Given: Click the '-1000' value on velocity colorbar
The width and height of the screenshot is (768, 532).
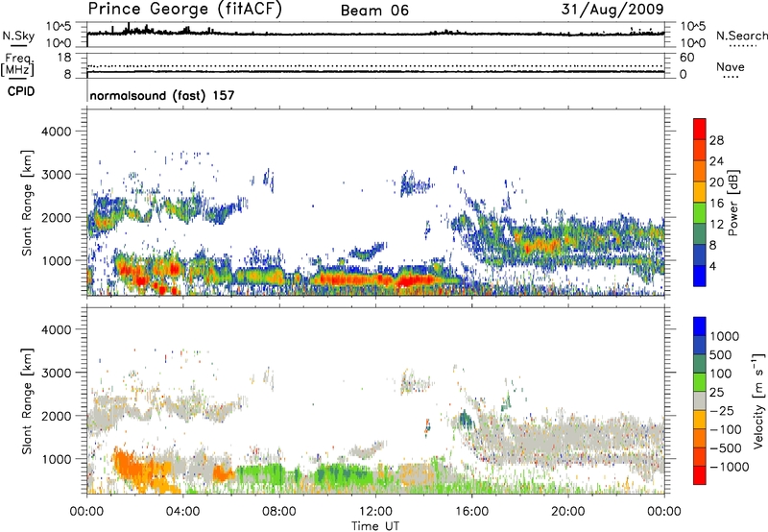Looking at the screenshot, I should 730,467.
